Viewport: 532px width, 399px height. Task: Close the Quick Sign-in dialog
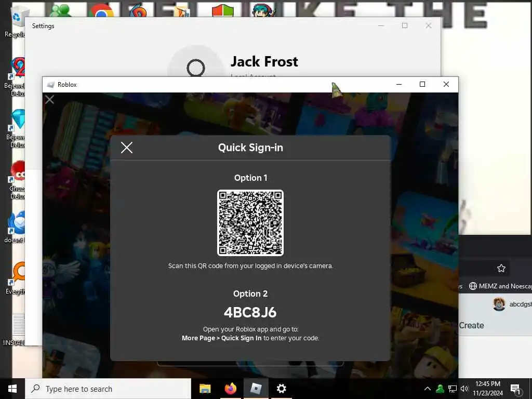point(127,148)
